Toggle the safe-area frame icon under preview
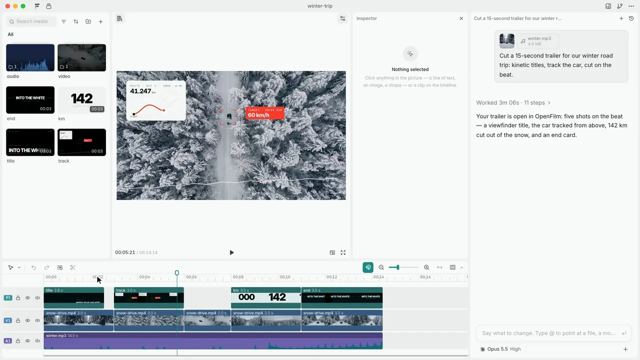The width and height of the screenshot is (640, 360). [332, 253]
